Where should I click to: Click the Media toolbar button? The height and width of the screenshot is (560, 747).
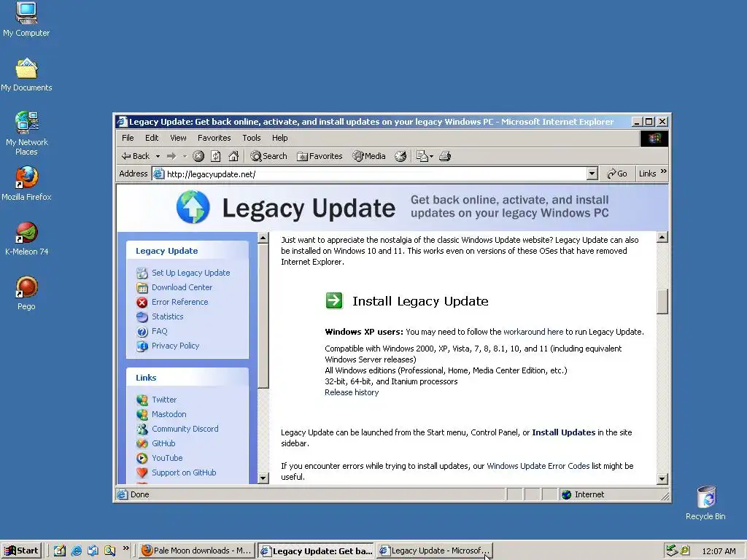[368, 156]
